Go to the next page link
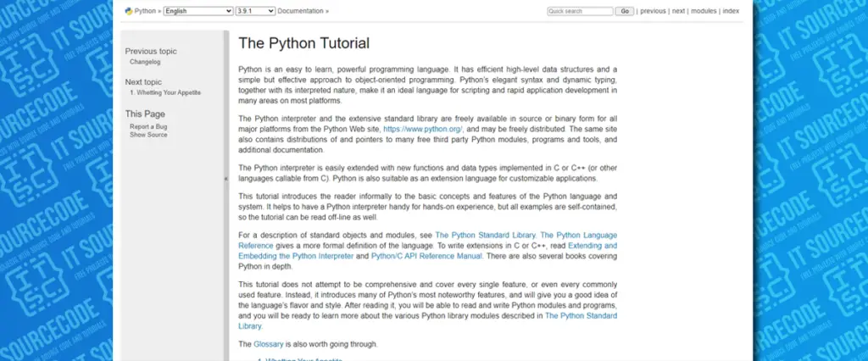 pyautogui.click(x=678, y=11)
